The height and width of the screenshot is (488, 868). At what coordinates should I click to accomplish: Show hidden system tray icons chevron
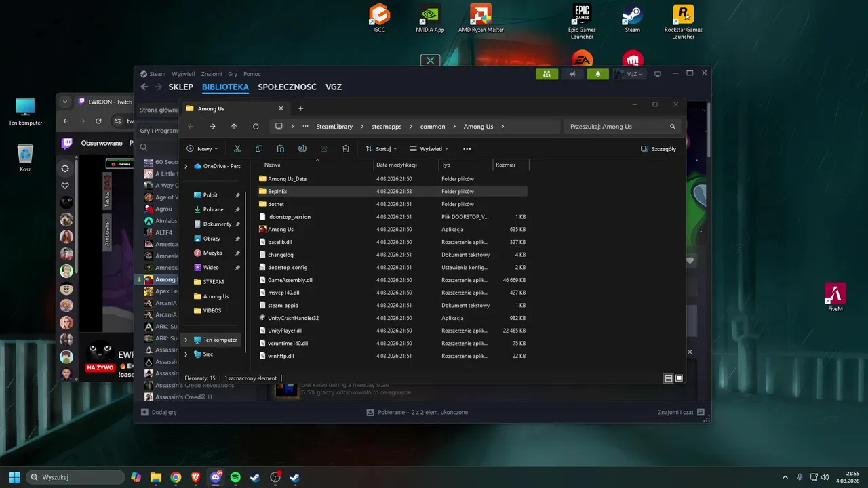[785, 477]
